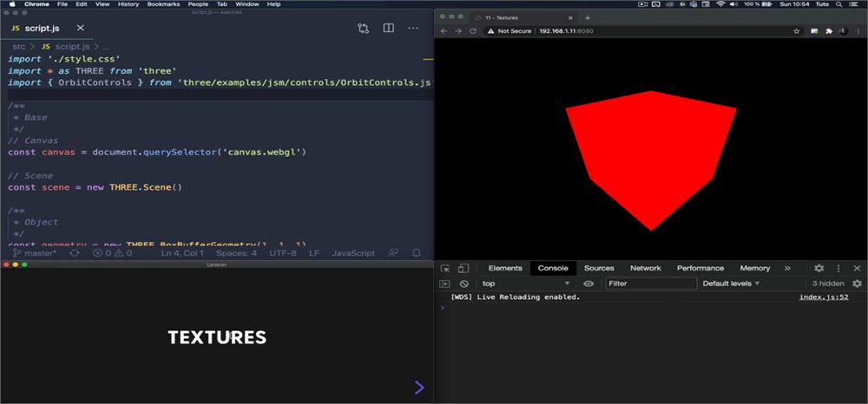Open DevTools settings gear icon
Screen dimensions: 868x404
[819, 268]
